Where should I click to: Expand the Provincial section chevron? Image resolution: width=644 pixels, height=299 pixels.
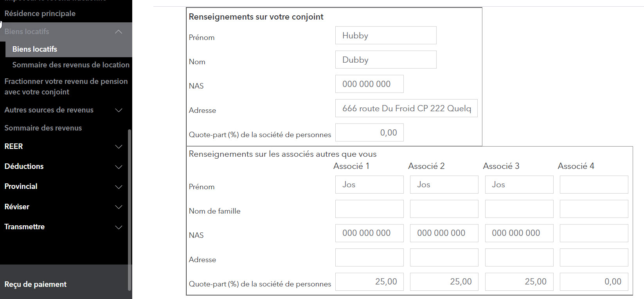119,187
